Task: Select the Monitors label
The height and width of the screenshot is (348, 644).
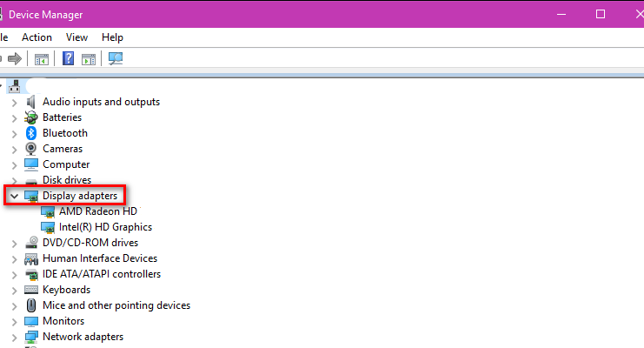Action: click(63, 321)
